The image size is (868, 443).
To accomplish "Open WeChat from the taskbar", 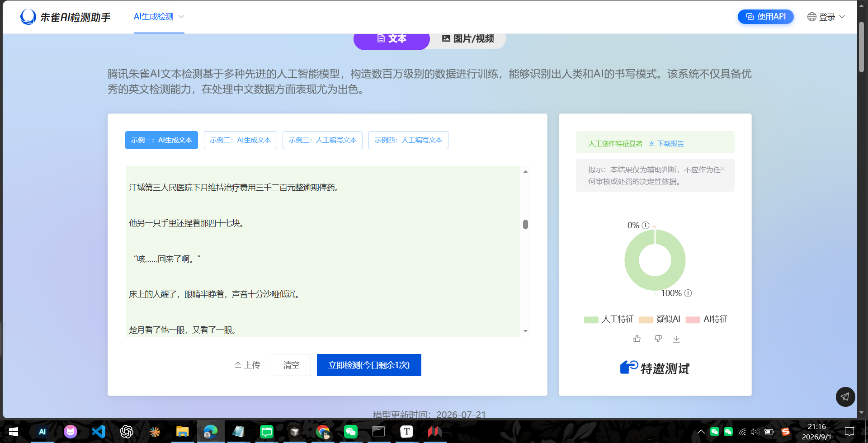I will pyautogui.click(x=350, y=432).
